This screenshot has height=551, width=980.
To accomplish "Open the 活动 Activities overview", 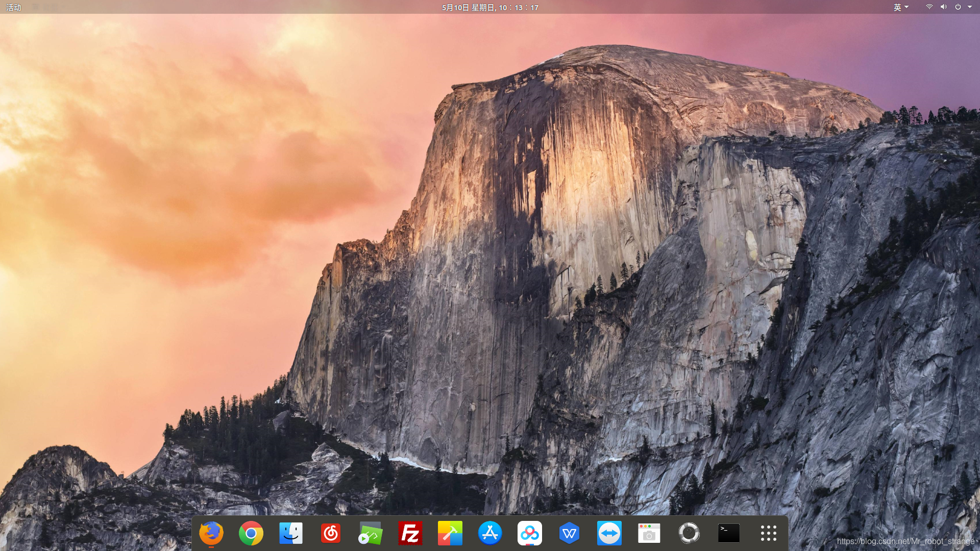I will coord(14,7).
